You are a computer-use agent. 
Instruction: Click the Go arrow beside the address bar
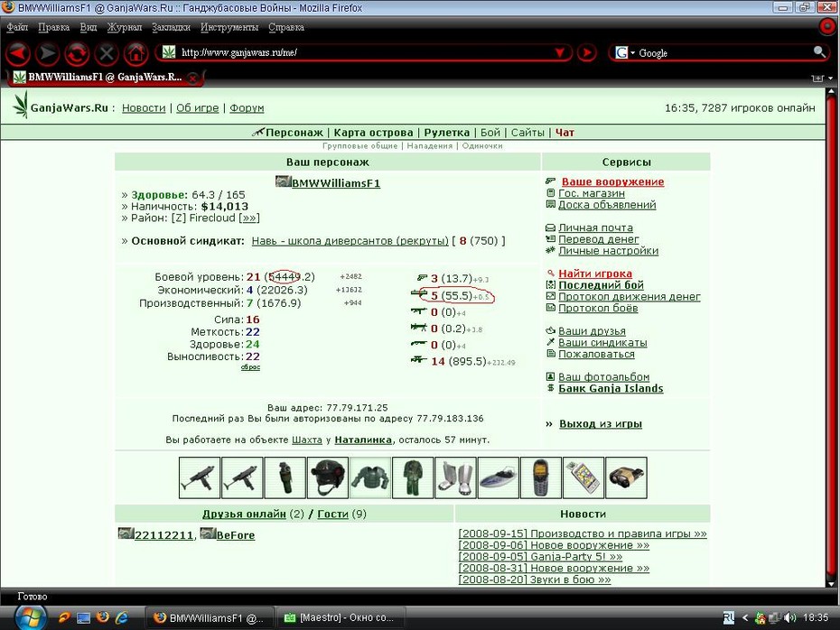(x=586, y=52)
